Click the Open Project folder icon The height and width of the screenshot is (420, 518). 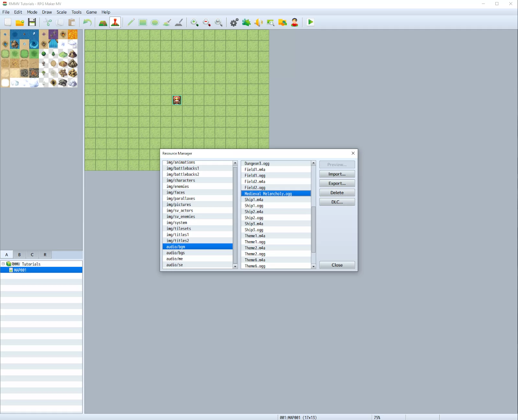(x=20, y=22)
